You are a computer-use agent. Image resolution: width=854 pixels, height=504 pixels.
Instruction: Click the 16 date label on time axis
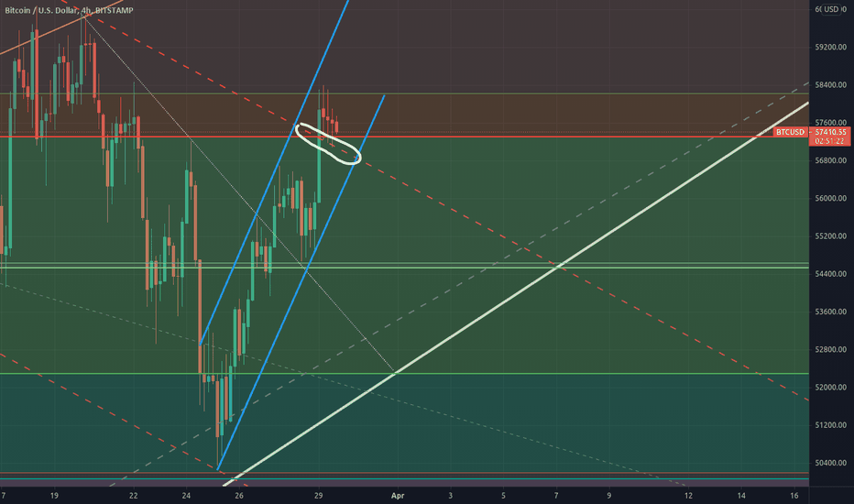794,495
